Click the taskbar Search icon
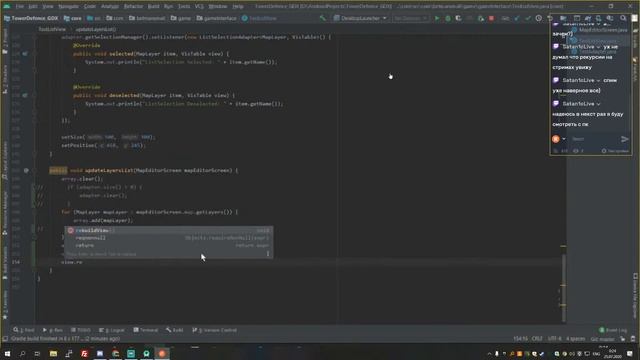Screen dimensions: 640x360 point(22,353)
